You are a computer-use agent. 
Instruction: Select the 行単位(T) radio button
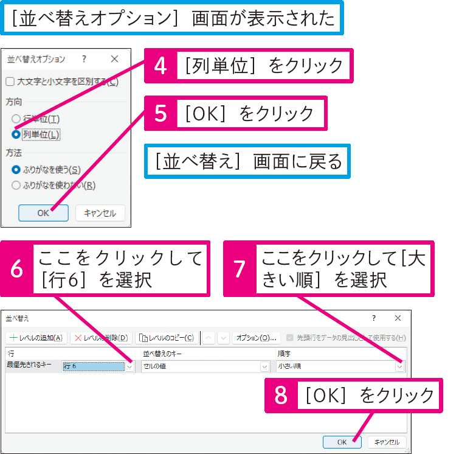[16, 119]
